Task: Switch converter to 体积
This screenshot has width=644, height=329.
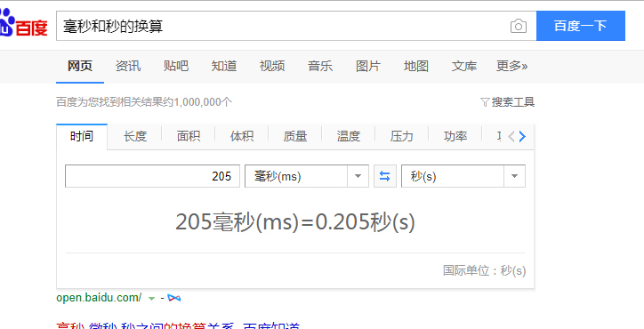Action: coord(242,136)
